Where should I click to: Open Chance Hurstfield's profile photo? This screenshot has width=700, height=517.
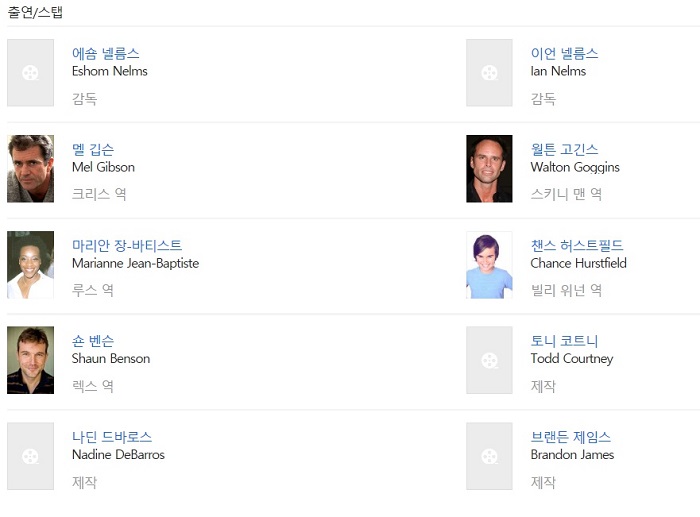click(489, 265)
